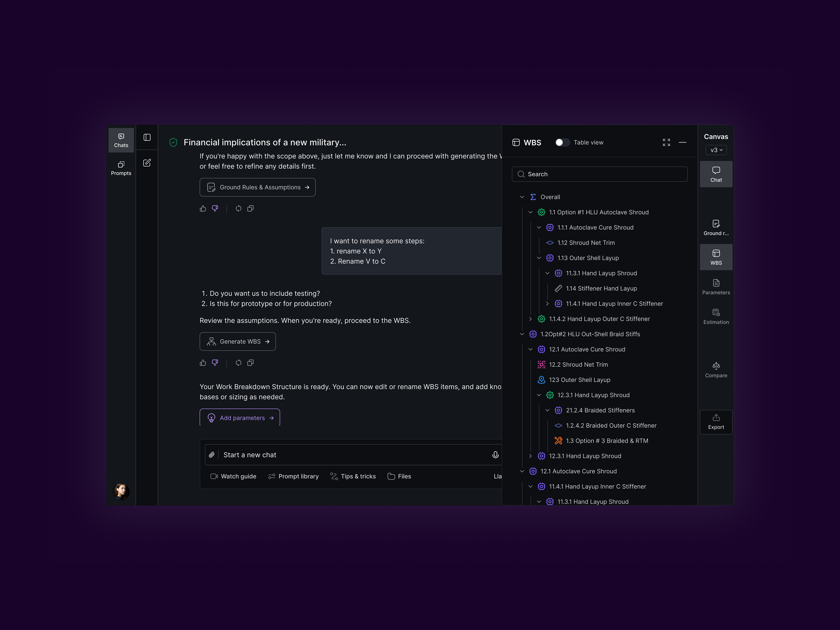840x630 pixels.
Task: Regenerate the Ground Rules response
Action: (238, 208)
